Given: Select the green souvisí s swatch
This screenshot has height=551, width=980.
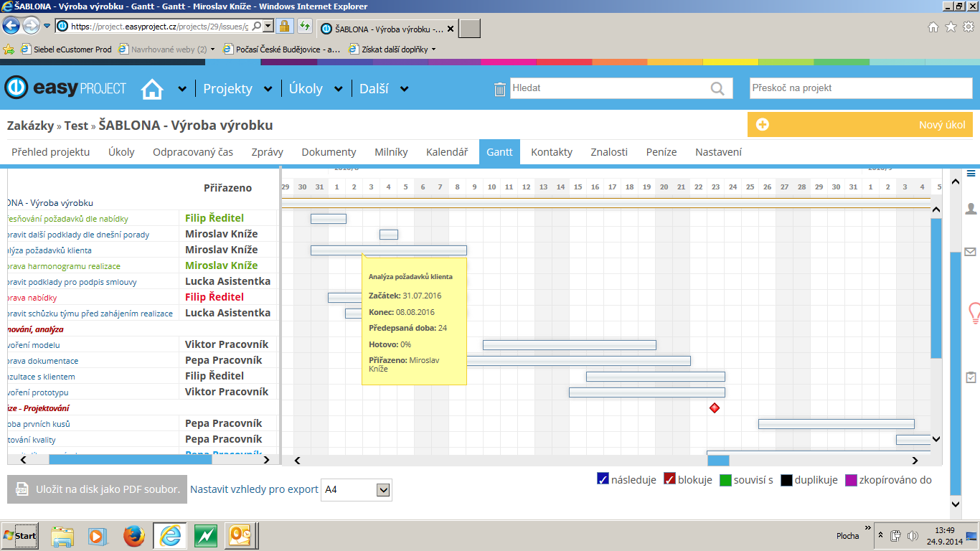Looking at the screenshot, I should (725, 480).
